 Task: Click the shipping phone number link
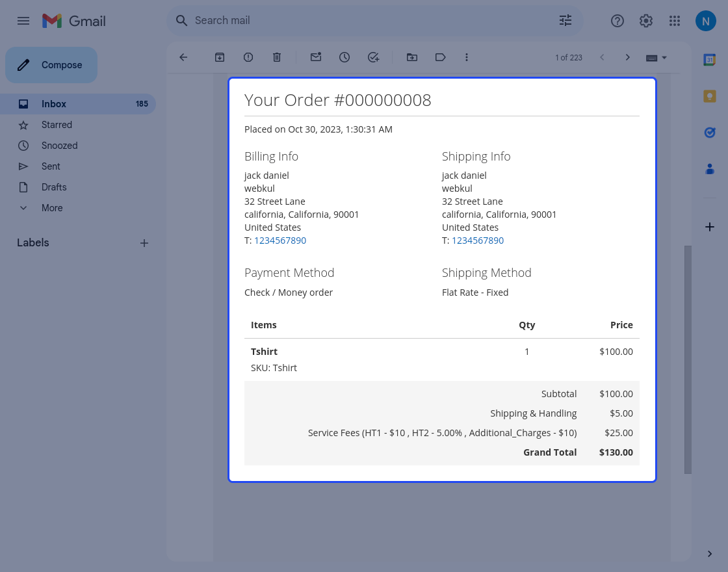click(x=478, y=240)
